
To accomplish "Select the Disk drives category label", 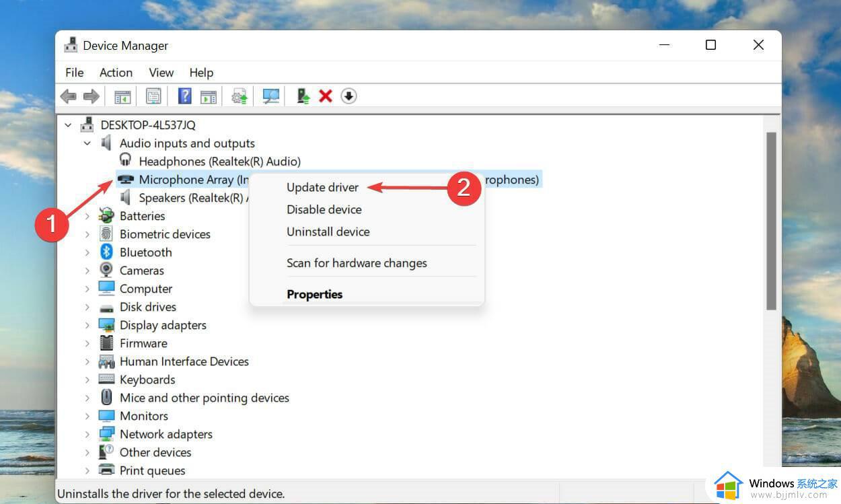I will click(x=147, y=307).
